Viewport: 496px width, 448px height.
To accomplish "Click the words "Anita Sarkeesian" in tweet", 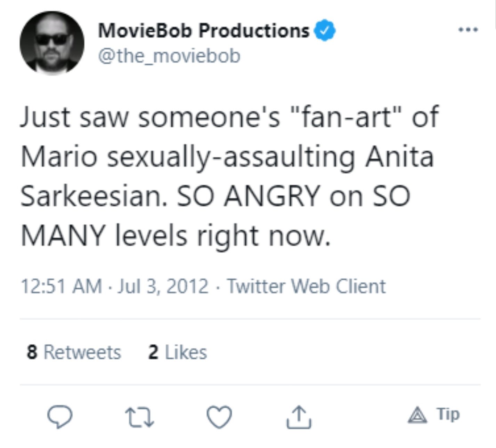I will point(399,157).
